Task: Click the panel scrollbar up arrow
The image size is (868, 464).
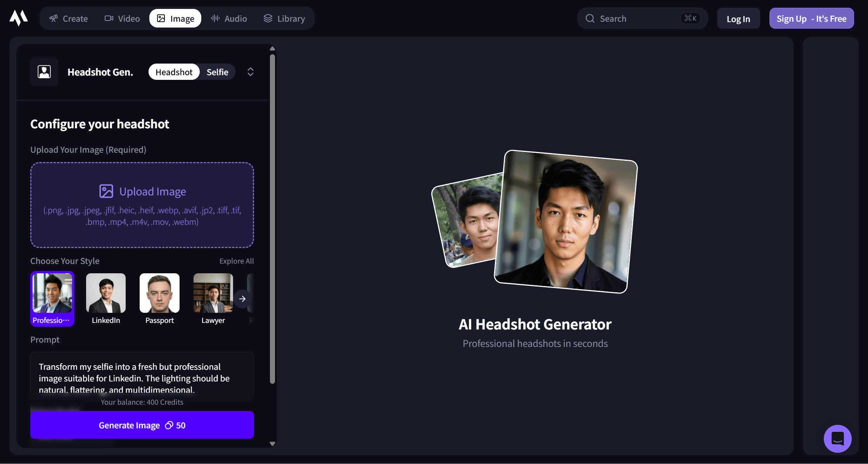Action: [x=272, y=49]
